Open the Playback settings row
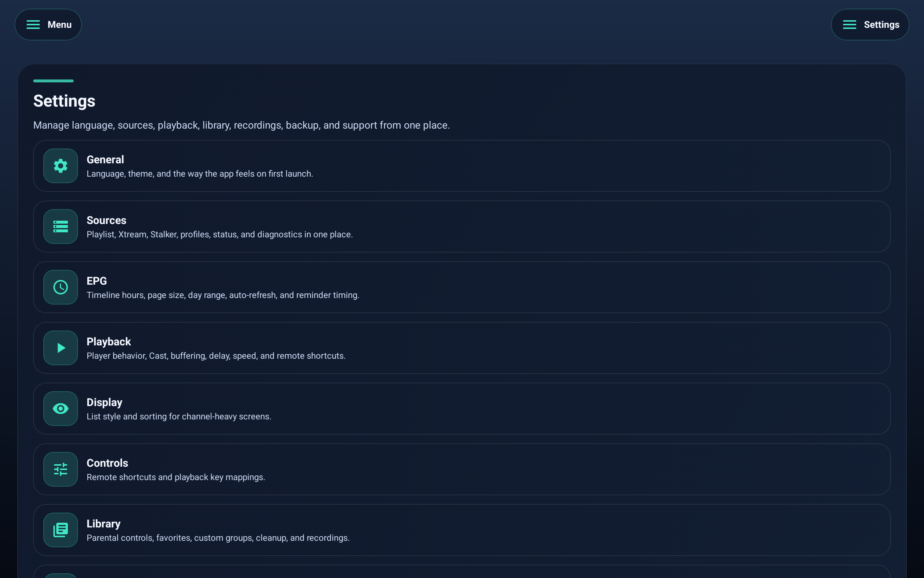The image size is (924, 578). (462, 348)
